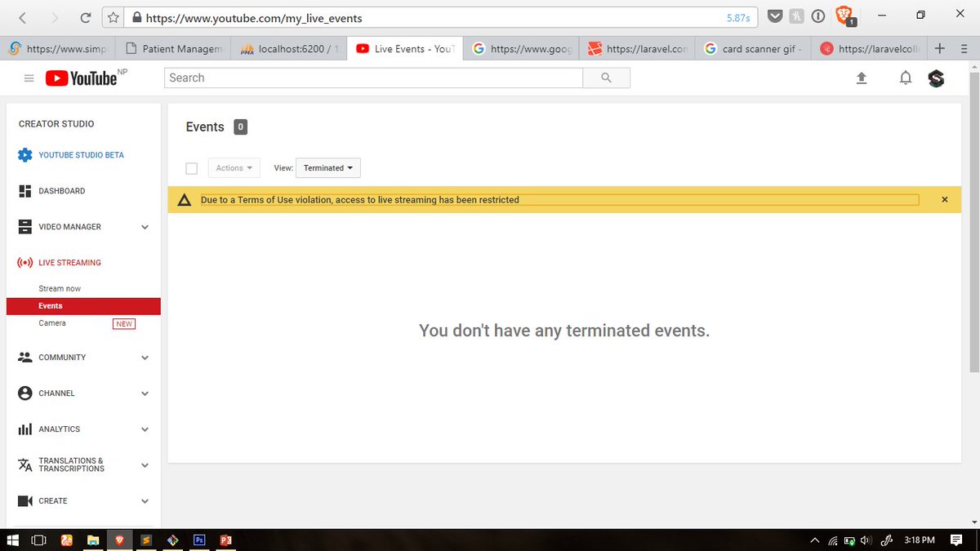Open YouTube Studio Beta link

81,155
